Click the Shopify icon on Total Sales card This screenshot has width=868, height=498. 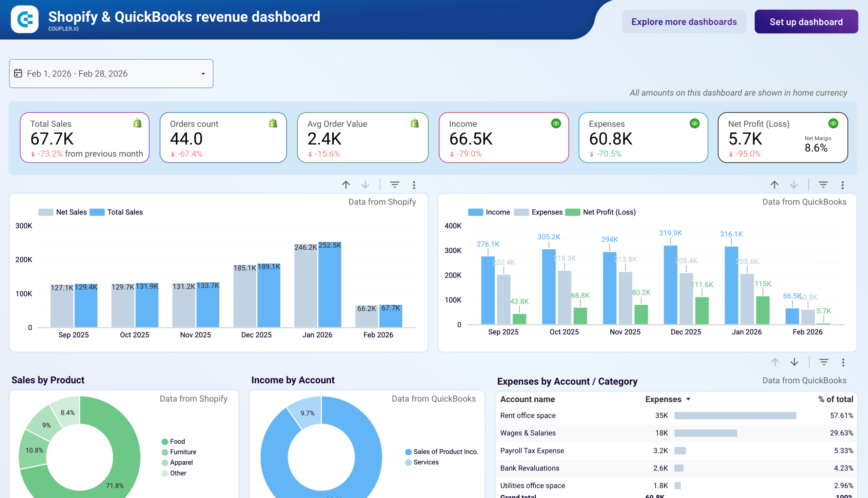pyautogui.click(x=137, y=123)
